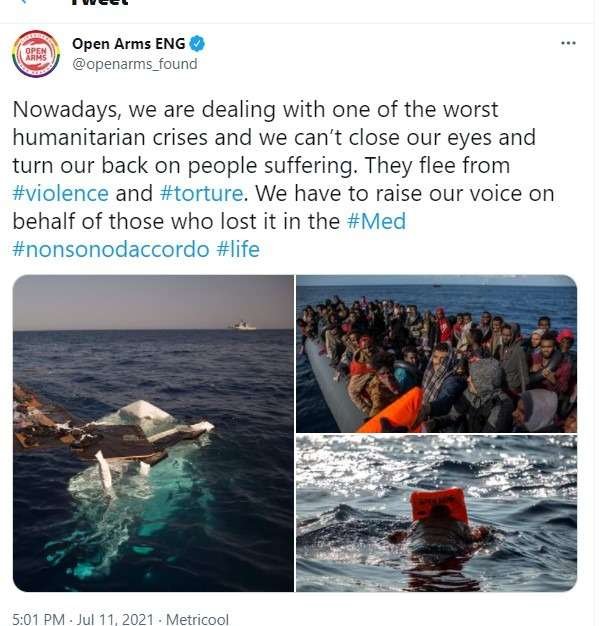View the swimmer with orange float photo
602x626 pixels.
click(436, 514)
